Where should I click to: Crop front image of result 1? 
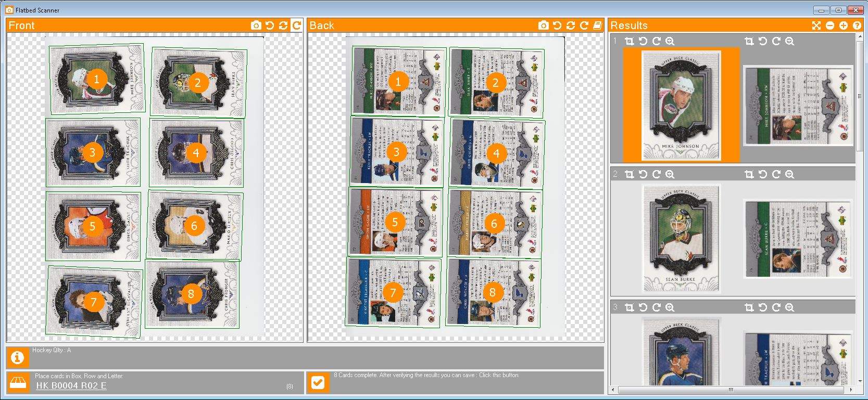coord(630,41)
